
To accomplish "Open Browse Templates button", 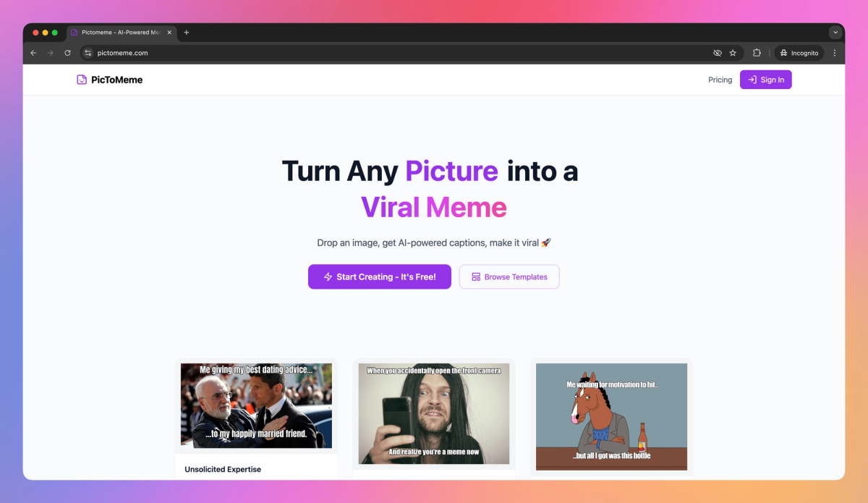I will [x=509, y=276].
